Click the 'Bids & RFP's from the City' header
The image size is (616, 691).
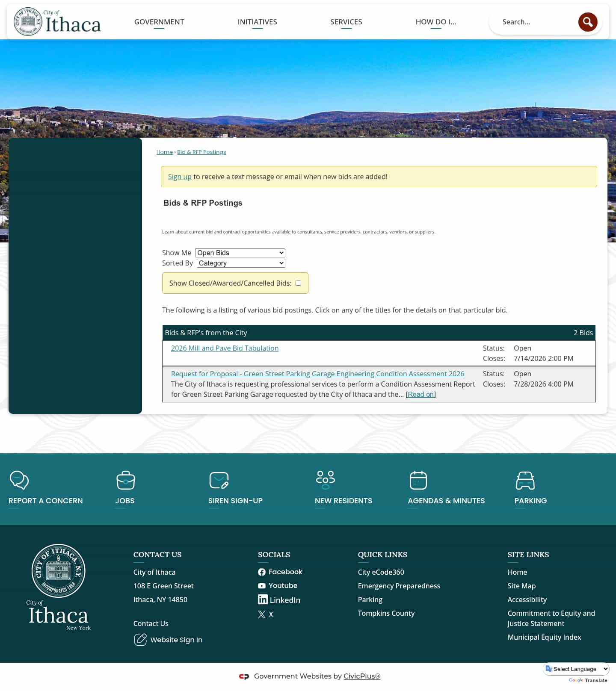206,333
